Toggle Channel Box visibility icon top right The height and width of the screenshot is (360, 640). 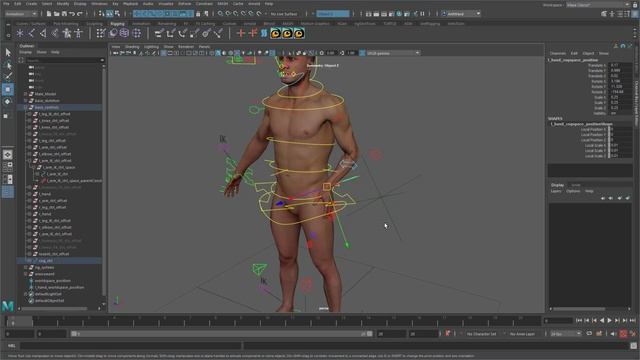click(635, 14)
